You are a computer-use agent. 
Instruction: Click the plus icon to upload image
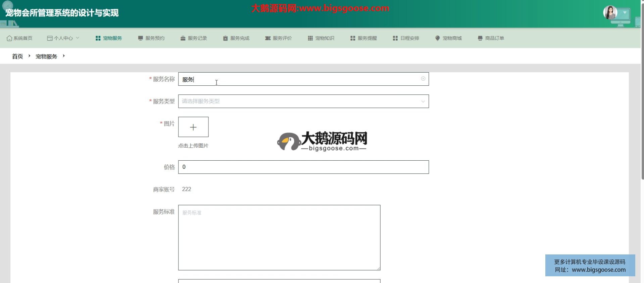tap(193, 127)
